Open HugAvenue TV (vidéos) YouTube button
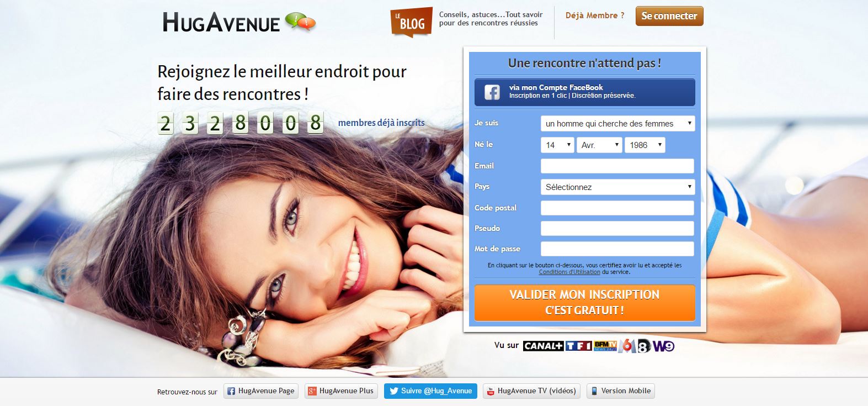Viewport: 868px width, 406px height. pos(531,391)
